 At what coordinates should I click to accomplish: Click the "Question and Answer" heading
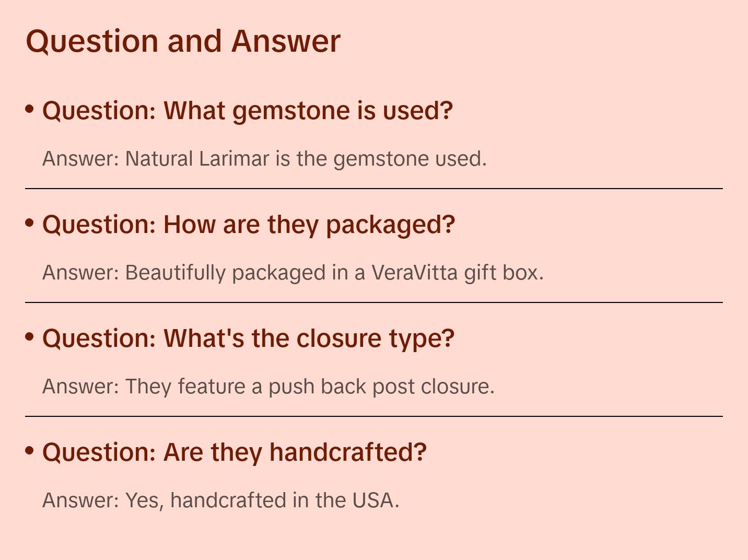pos(183,41)
